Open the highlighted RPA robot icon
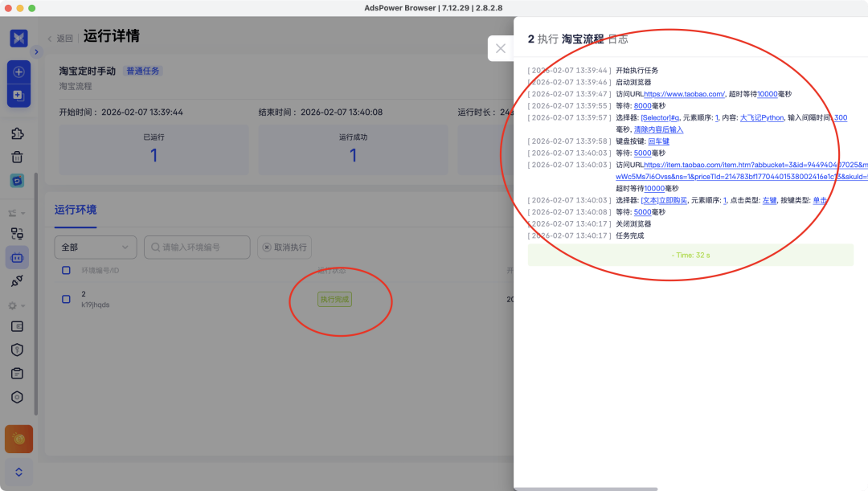The image size is (868, 491). coord(17,257)
